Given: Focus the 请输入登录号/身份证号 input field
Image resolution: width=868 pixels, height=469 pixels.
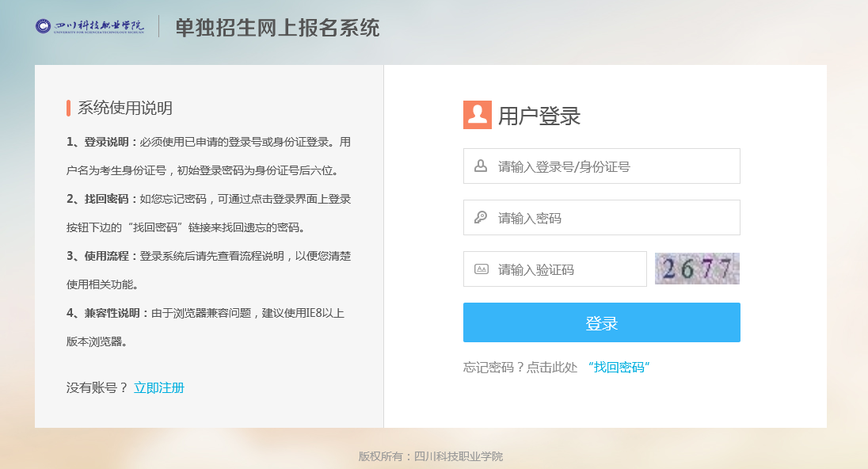Looking at the screenshot, I should (602, 166).
